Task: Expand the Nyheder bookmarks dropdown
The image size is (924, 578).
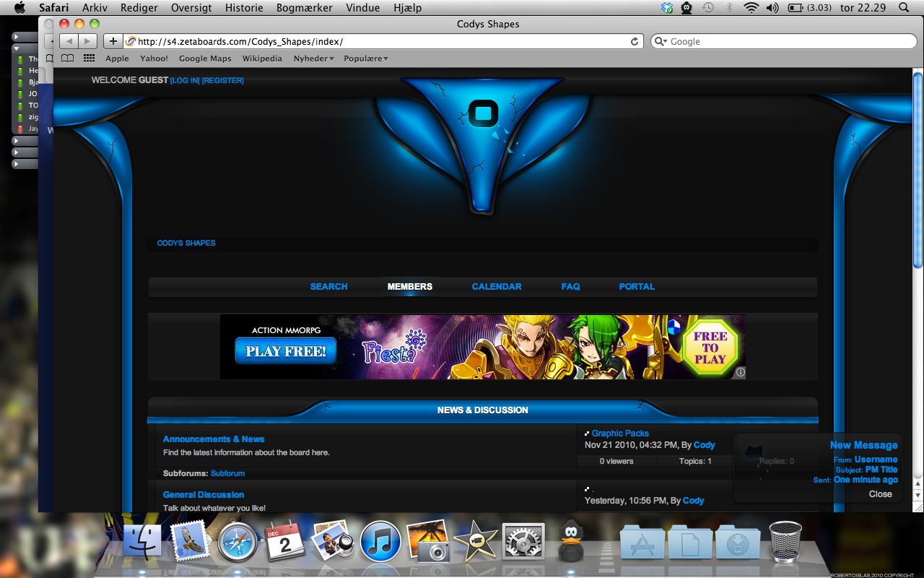Action: point(313,59)
